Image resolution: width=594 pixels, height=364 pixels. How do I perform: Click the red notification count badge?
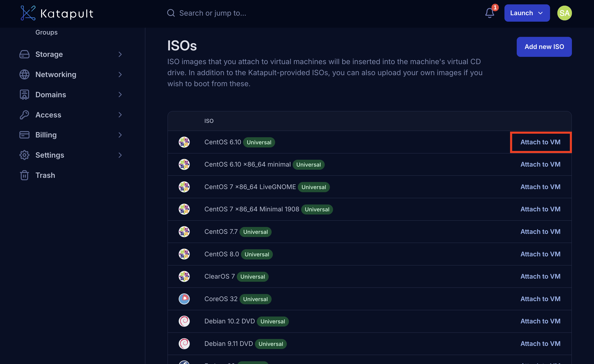pyautogui.click(x=495, y=7)
